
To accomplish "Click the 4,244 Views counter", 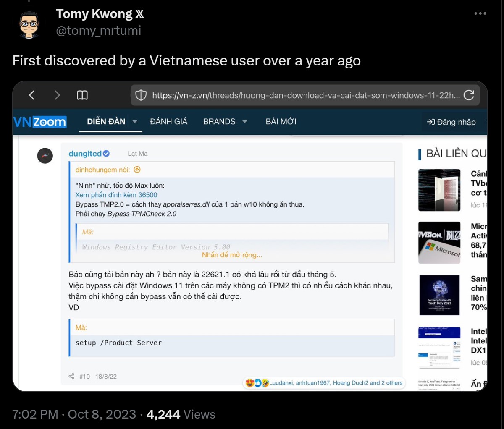I will (x=181, y=414).
